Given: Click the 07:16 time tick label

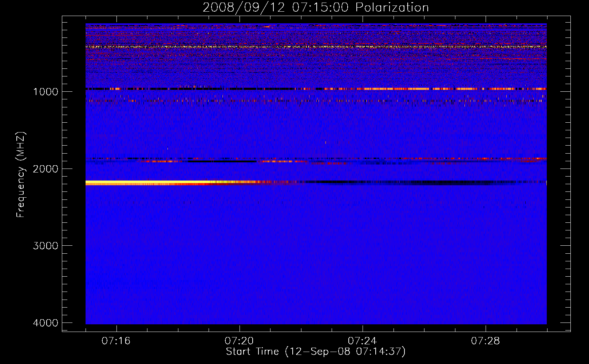Looking at the screenshot, I should 116,341.
